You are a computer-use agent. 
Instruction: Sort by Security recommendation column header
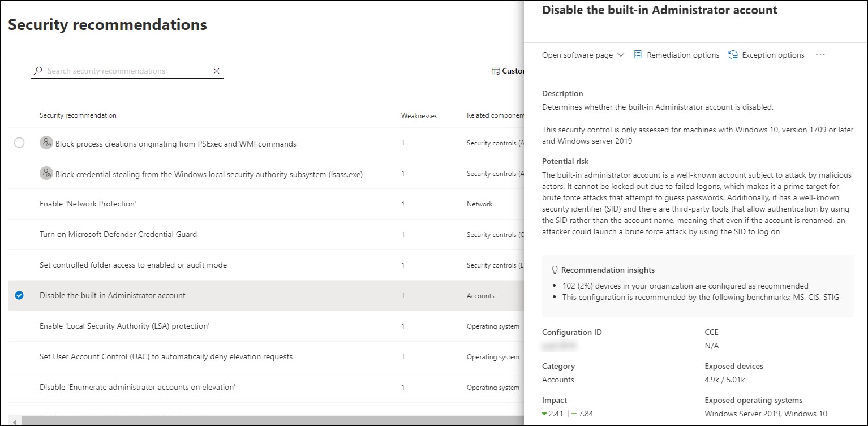point(78,115)
